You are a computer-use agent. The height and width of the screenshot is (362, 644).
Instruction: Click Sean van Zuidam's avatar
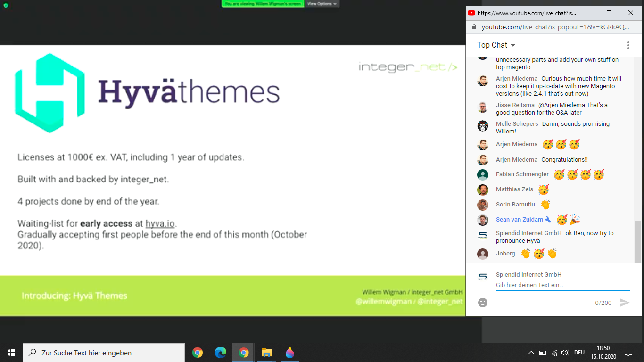[x=483, y=220]
